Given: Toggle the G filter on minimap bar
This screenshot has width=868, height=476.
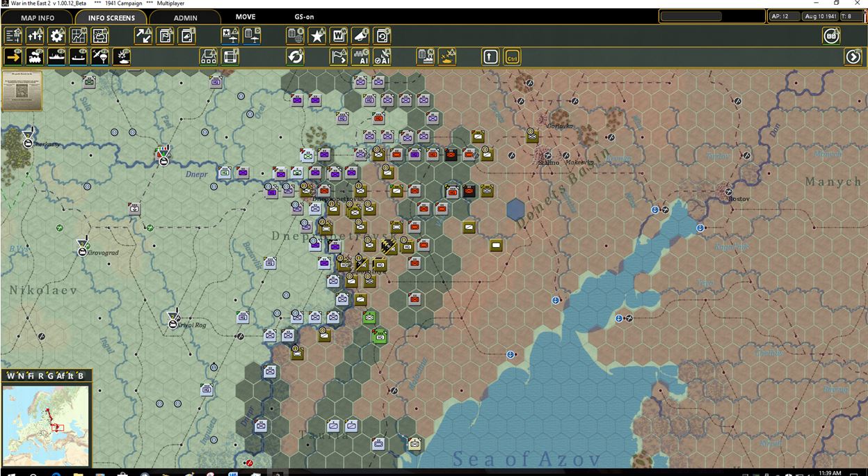Looking at the screenshot, I should coord(50,376).
